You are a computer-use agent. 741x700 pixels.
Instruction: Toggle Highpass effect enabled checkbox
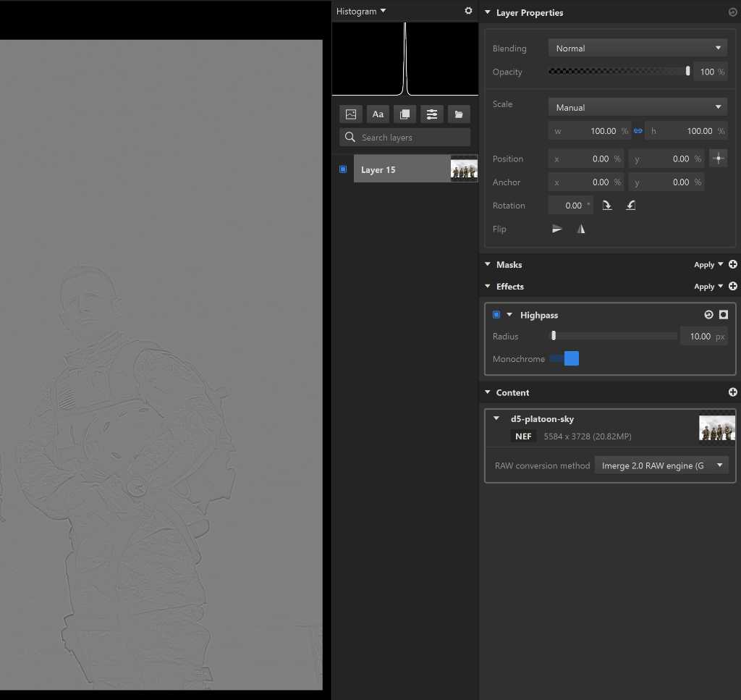[496, 314]
